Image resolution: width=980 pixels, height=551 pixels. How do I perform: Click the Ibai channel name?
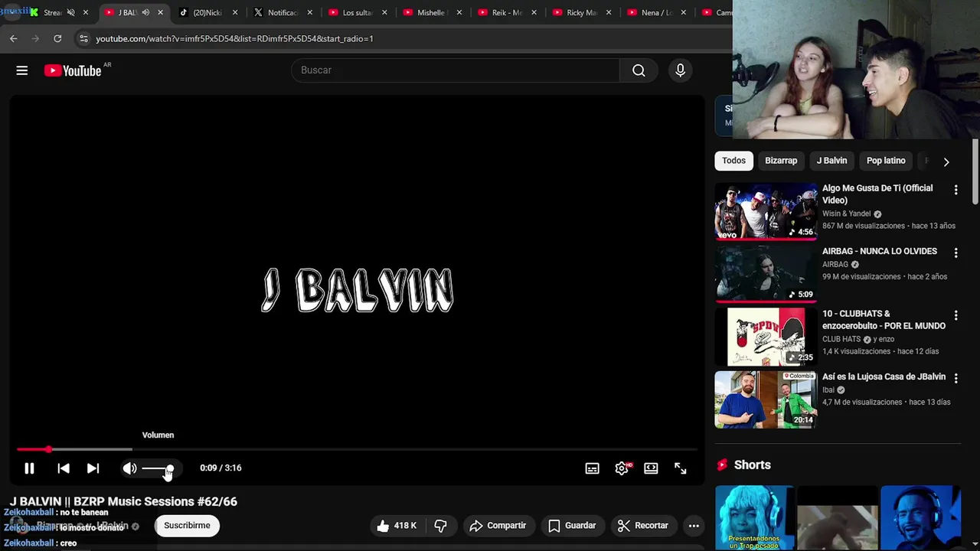[x=828, y=390]
